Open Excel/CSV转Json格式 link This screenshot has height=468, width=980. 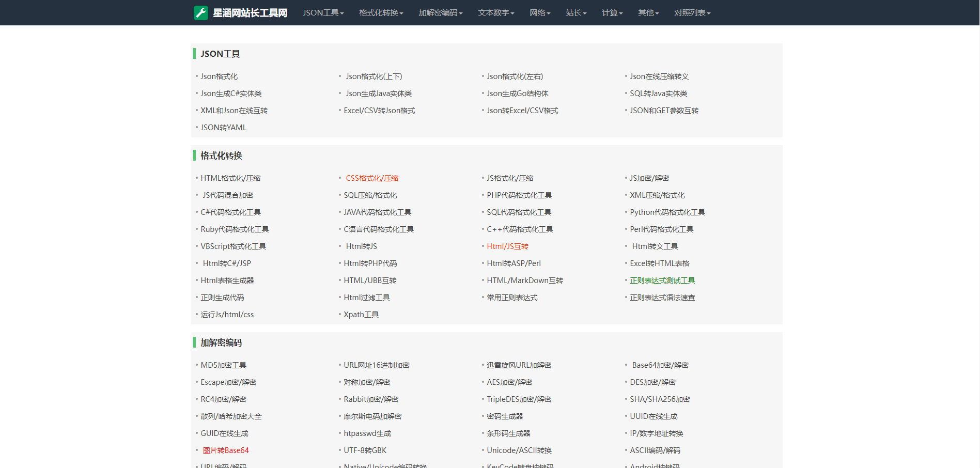click(379, 111)
